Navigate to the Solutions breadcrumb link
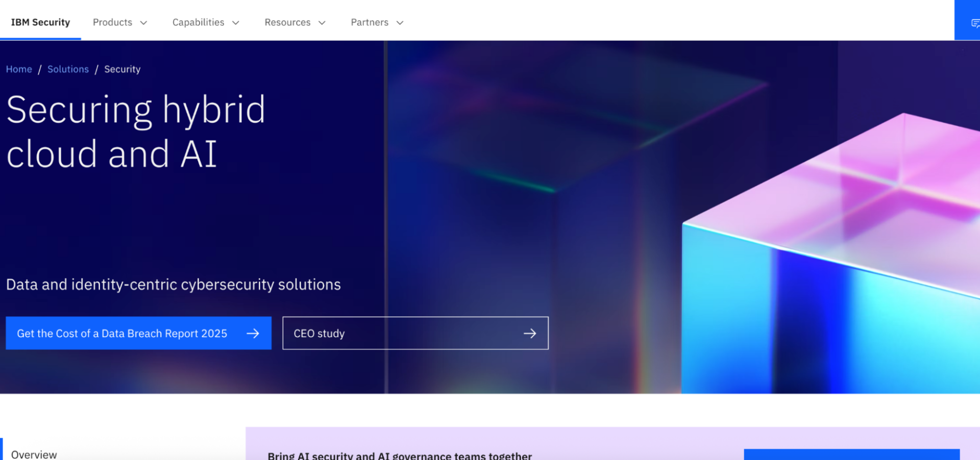Screen dimensions: 980x460 [68, 69]
